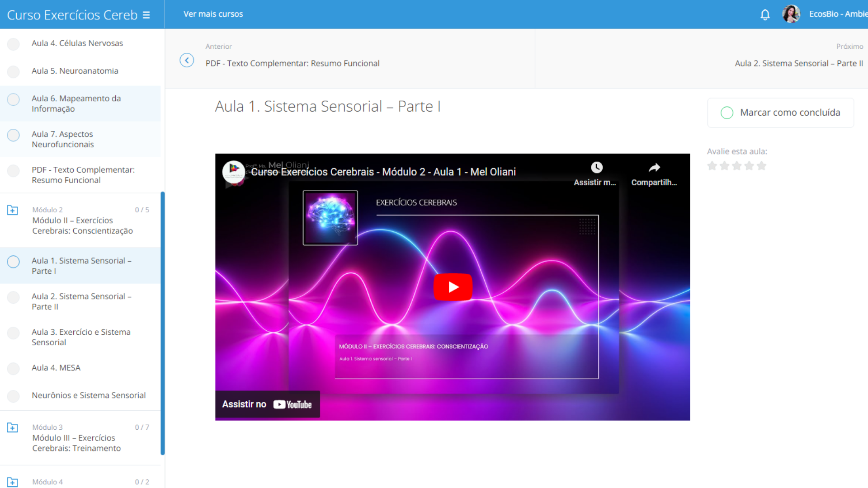868x488 pixels.
Task: Mark Aula 3. Exercício e Sistema Sensorial circle
Action: pos(14,333)
